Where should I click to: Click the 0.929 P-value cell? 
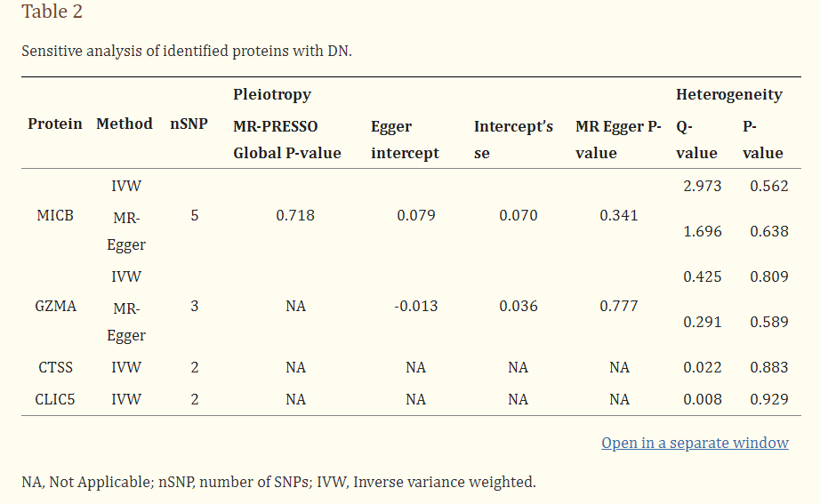[x=768, y=399]
